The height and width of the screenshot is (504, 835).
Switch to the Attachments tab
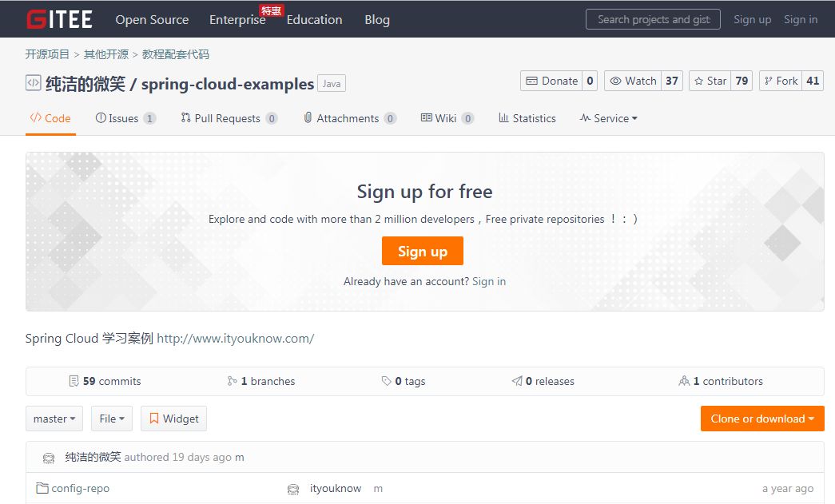(x=350, y=118)
